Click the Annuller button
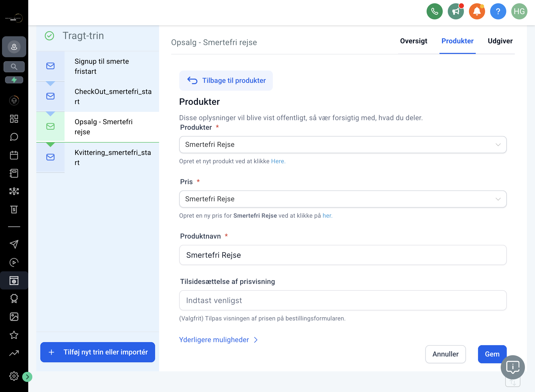This screenshot has height=392, width=535. point(445,354)
